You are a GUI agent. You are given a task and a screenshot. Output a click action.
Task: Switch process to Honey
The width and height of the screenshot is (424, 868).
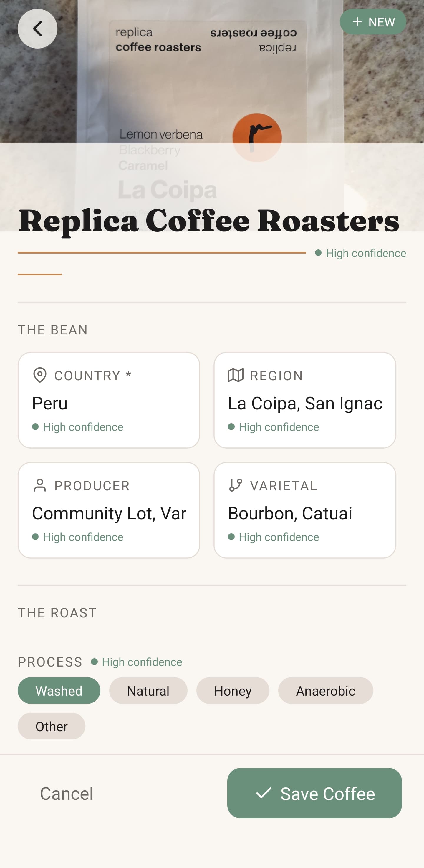pos(233,690)
